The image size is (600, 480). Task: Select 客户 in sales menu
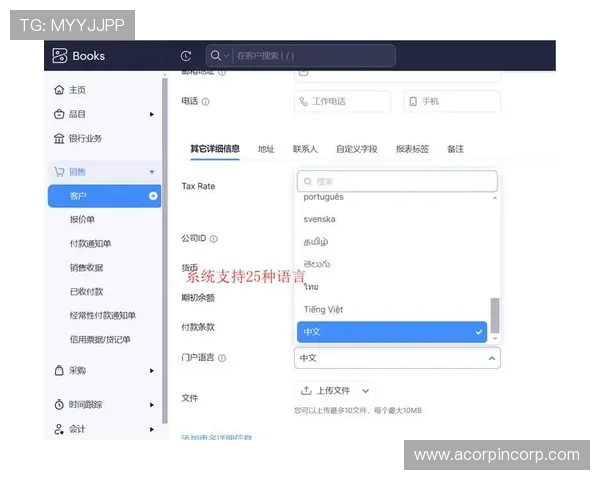(x=104, y=196)
